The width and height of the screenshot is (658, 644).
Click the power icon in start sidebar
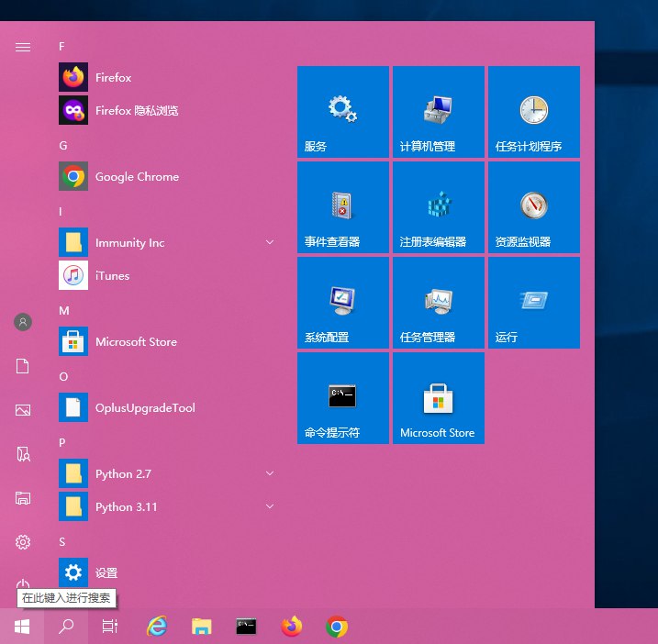pos(23,584)
